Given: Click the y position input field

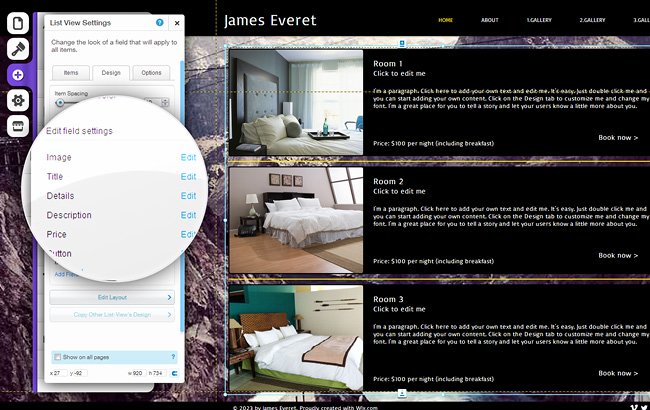Looking at the screenshot, I should pos(80,373).
